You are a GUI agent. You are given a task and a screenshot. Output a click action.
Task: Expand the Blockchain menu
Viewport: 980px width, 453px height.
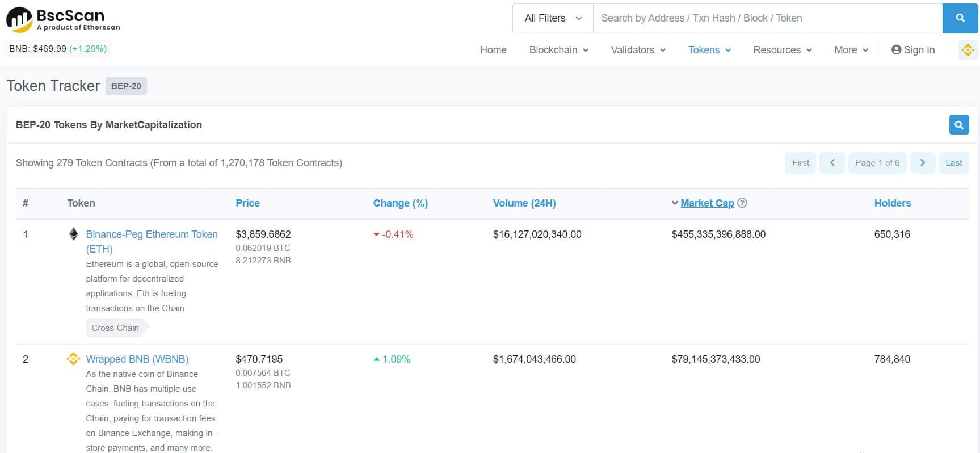click(558, 50)
